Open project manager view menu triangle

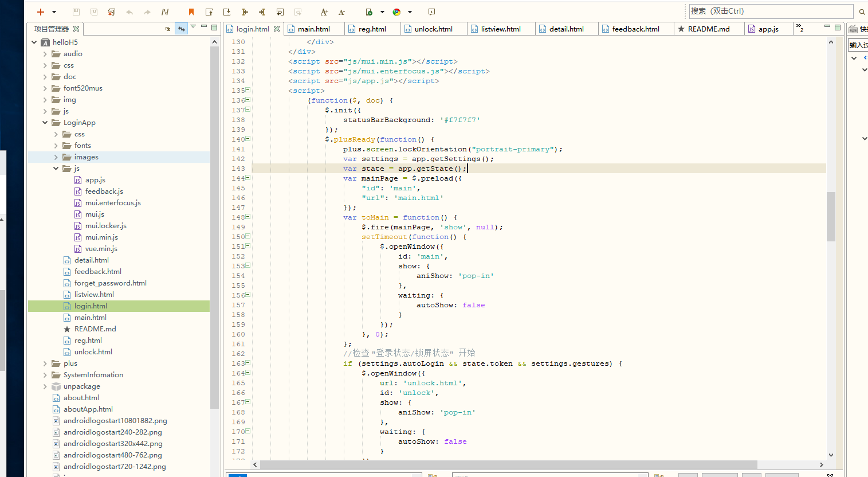pos(193,26)
